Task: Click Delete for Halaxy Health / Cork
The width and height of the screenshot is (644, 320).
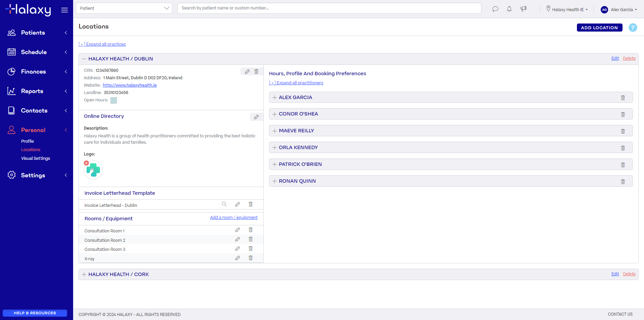Action: click(629, 274)
